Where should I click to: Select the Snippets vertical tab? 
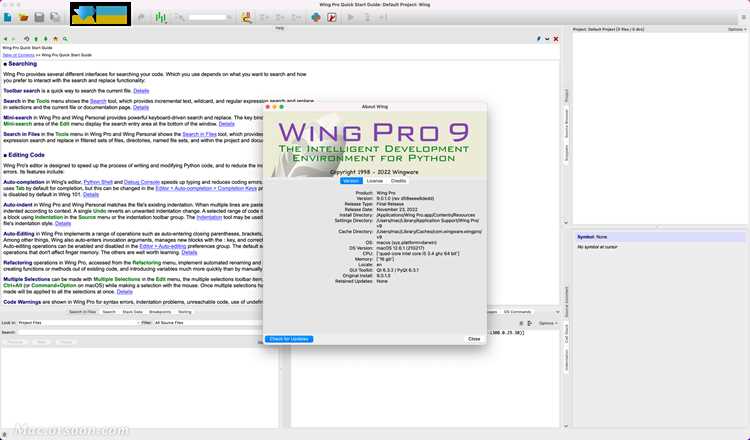click(x=566, y=153)
